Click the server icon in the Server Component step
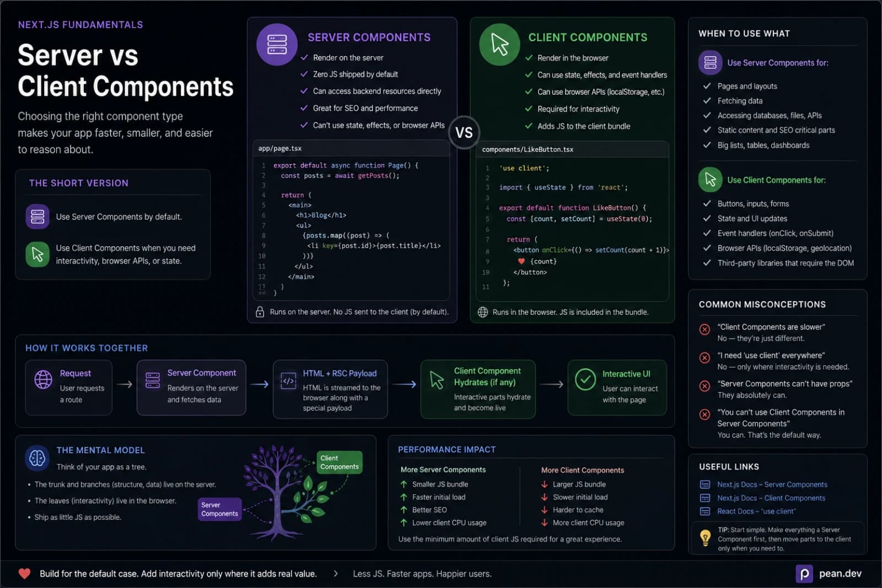Image resolution: width=882 pixels, height=588 pixels. coord(153,380)
